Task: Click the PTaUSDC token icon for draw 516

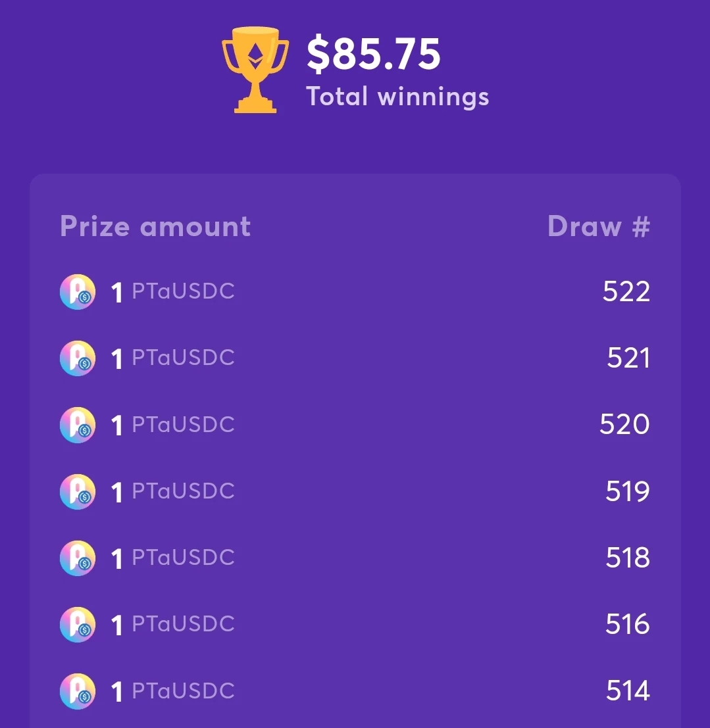Action: point(78,625)
